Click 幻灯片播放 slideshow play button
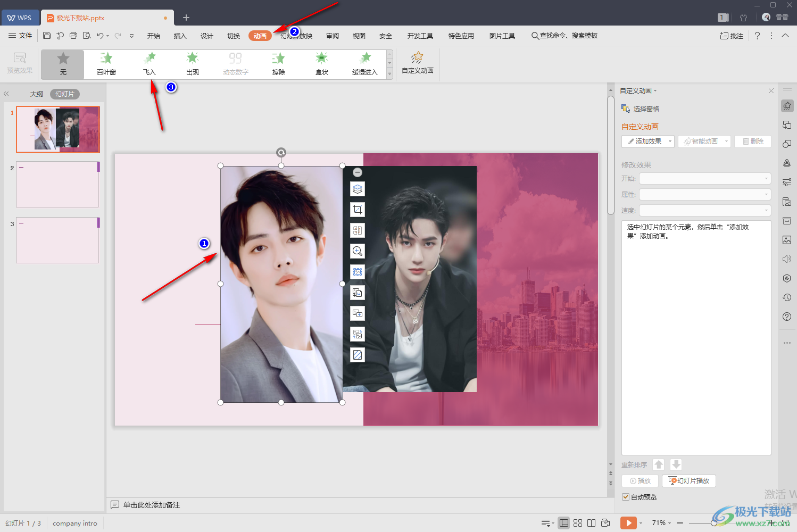The width and height of the screenshot is (797, 532). [689, 481]
